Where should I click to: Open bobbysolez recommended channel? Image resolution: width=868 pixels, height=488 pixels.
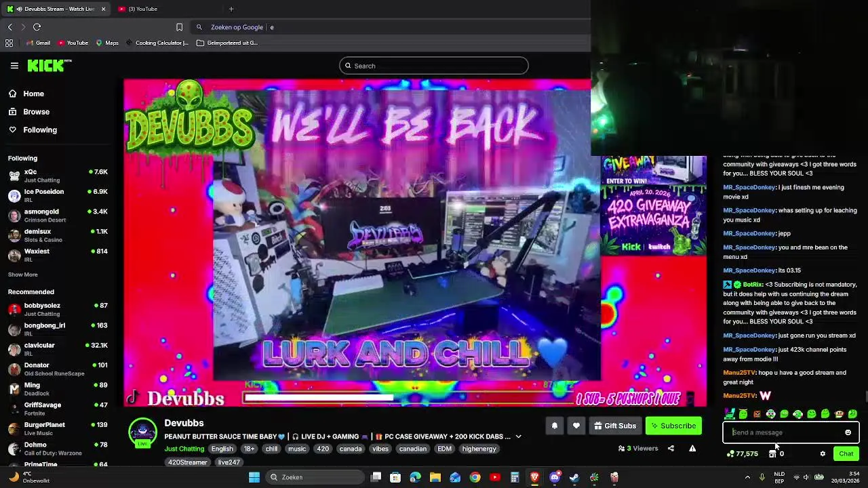(58, 309)
